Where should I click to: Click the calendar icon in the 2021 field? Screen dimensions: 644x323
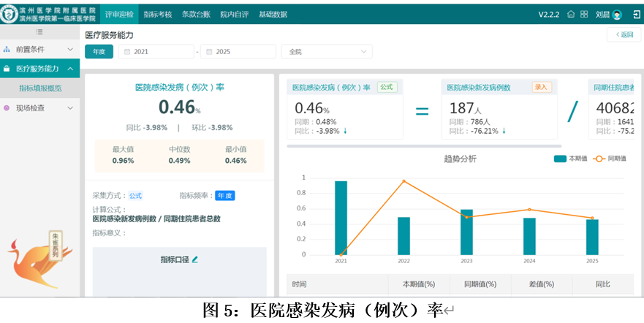[126, 52]
